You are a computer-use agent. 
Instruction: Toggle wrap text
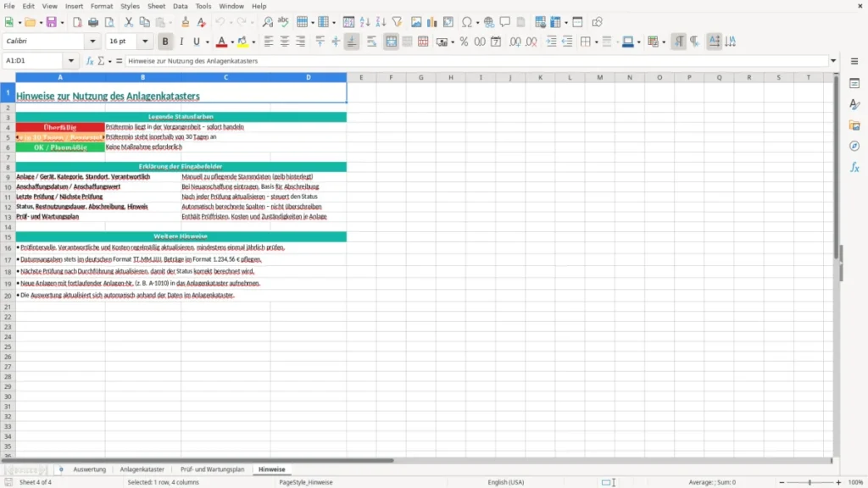(x=371, y=42)
